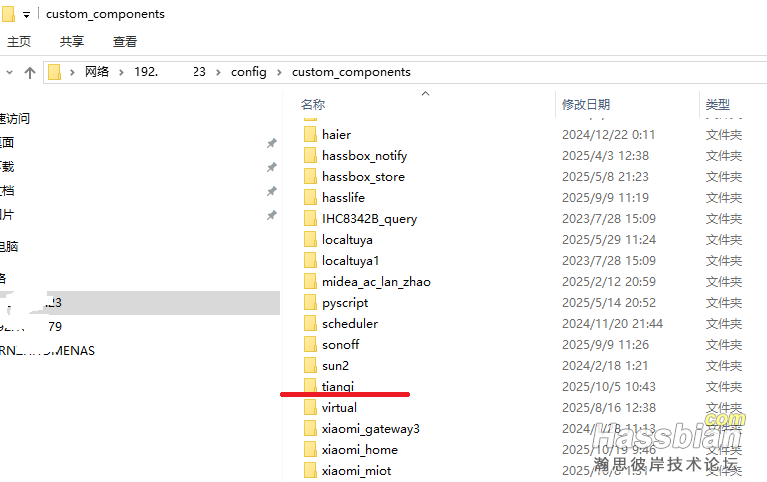Select the hassbox_notify folder icon
Screen dimensions: 767x482
[x=309, y=155]
